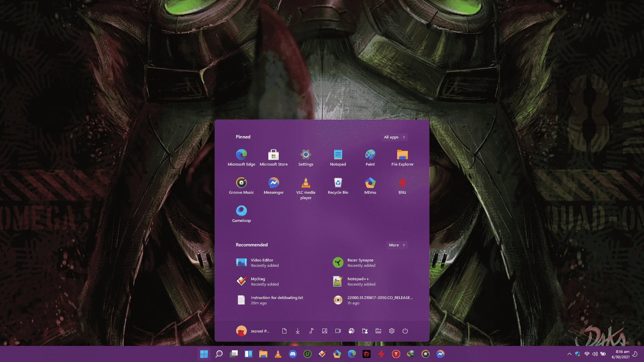The width and height of the screenshot is (644, 362).
Task: Open VLC cone icon on the taskbar
Action: tap(278, 354)
